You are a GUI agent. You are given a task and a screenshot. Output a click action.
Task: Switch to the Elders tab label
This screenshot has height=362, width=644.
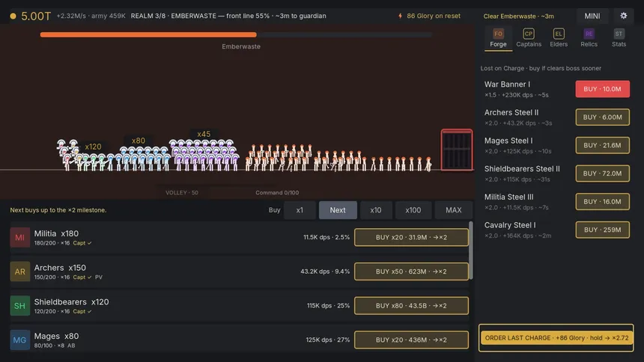[559, 44]
